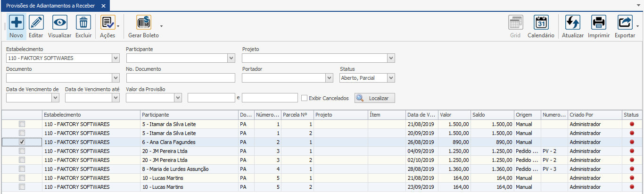Screen dimensions: 644x194
Task: Click the Visualizar eye icon
Action: [60, 23]
